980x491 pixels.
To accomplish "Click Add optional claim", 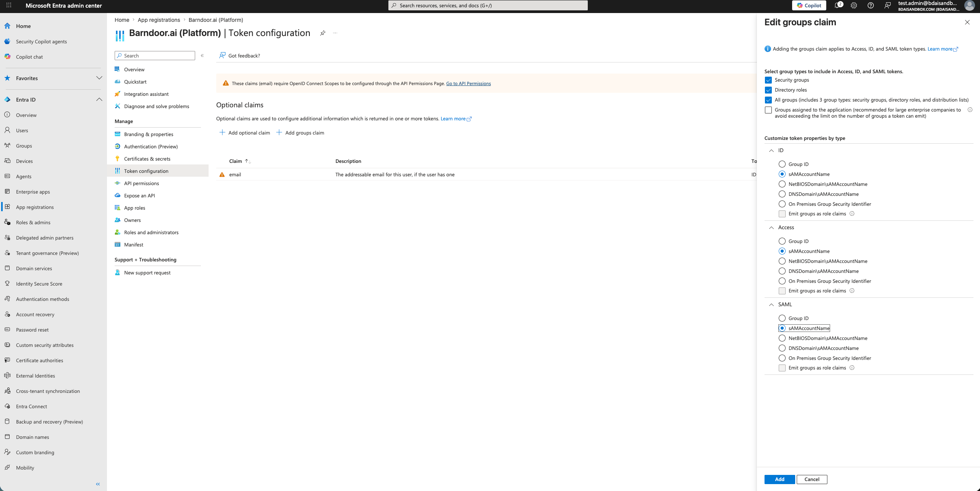I will (245, 133).
